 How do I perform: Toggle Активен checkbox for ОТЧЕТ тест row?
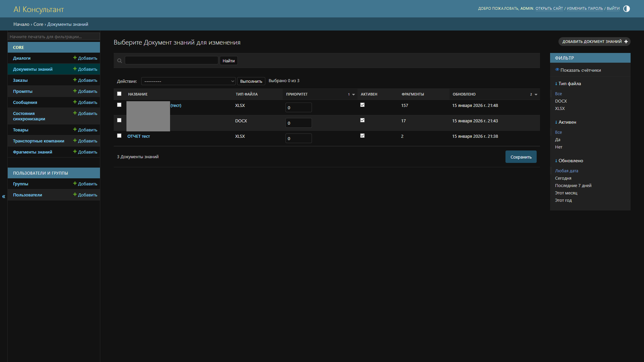362,136
